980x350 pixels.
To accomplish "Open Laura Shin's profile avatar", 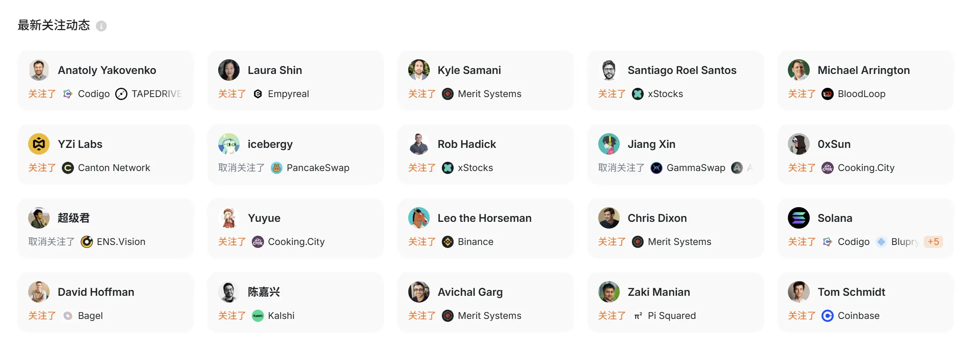I will [229, 70].
